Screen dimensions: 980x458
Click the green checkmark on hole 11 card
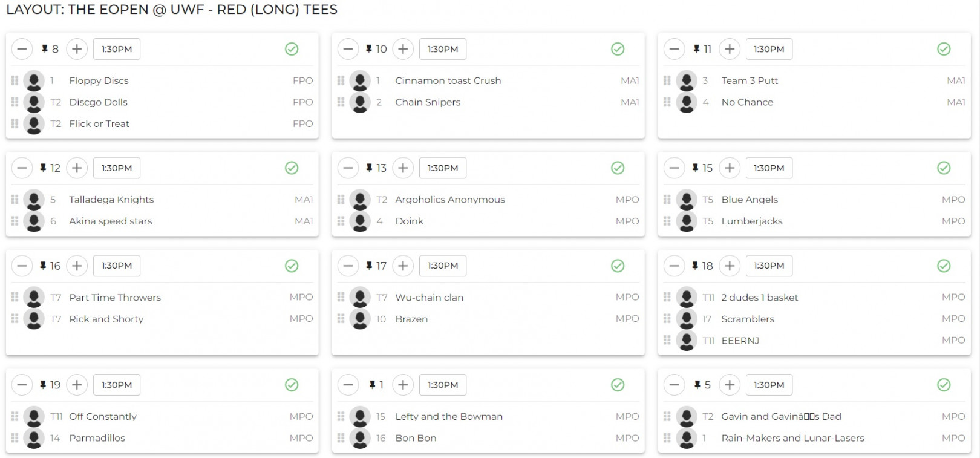(x=944, y=49)
